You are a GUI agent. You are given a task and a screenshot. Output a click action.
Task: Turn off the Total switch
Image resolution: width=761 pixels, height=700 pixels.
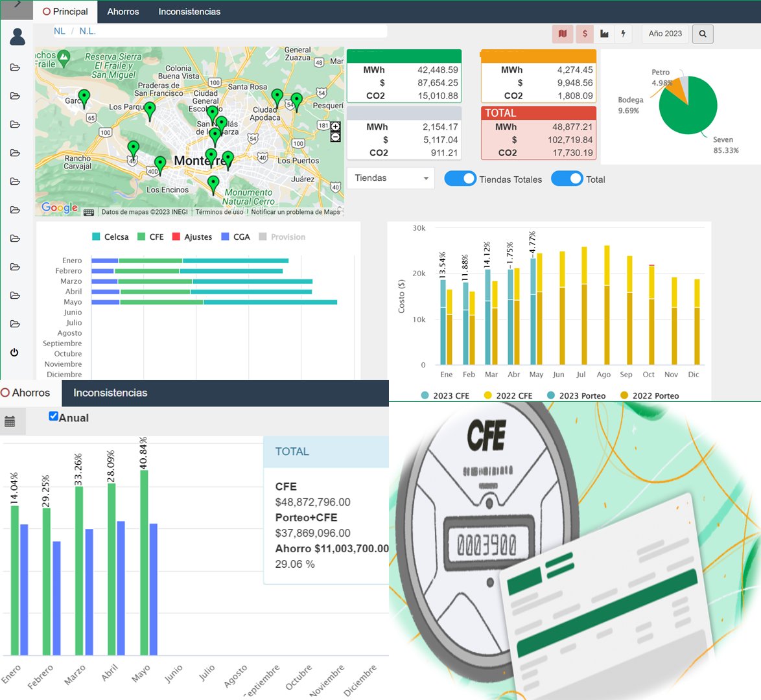click(567, 179)
